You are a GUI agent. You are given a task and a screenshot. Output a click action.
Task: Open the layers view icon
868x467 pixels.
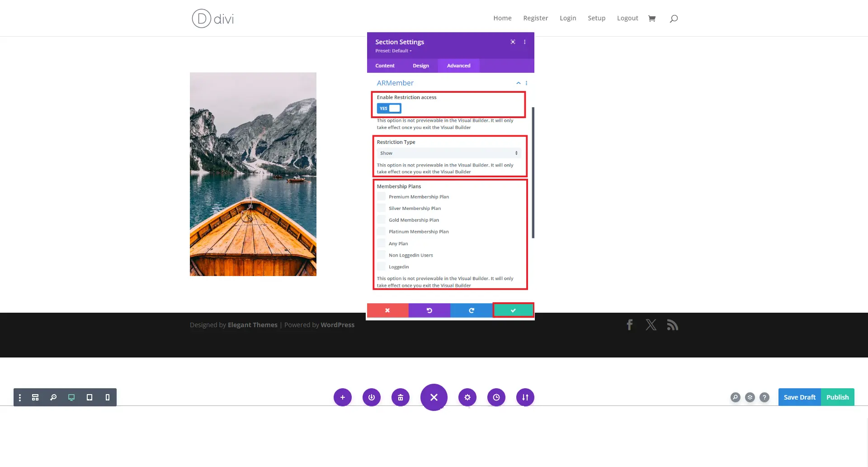coord(750,397)
